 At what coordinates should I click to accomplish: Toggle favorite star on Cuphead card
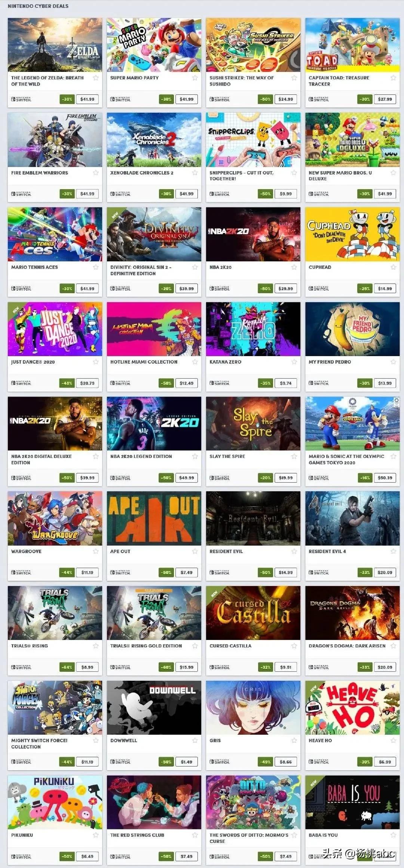pyautogui.click(x=393, y=267)
